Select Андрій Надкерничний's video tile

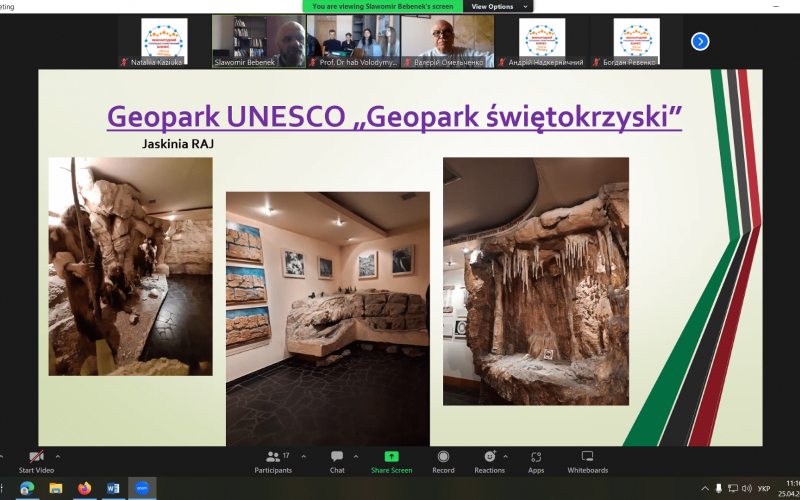click(542, 41)
